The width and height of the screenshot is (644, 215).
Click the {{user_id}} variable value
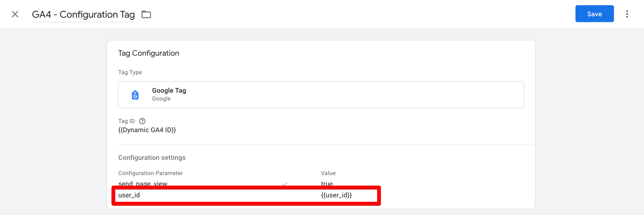[x=336, y=195]
